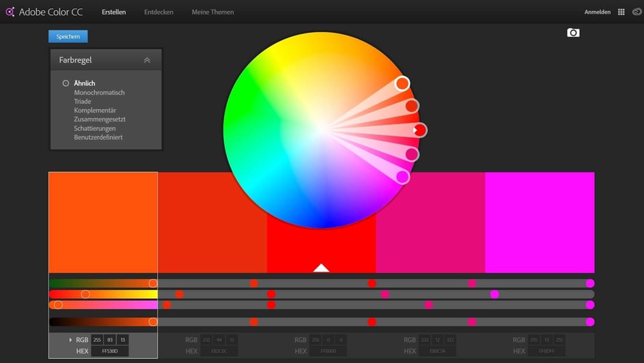The width and height of the screenshot is (644, 363).
Task: Pick the Zusammengesetzt color rule
Action: pos(100,119)
